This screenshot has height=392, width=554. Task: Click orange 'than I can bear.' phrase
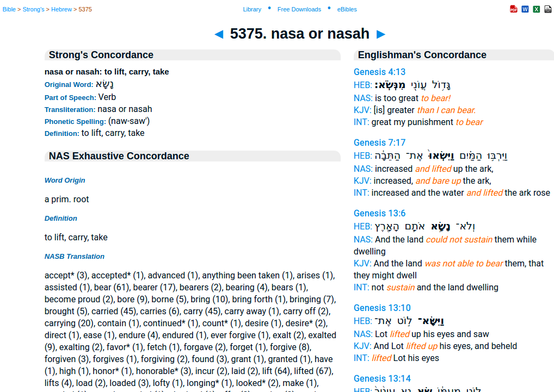(446, 110)
